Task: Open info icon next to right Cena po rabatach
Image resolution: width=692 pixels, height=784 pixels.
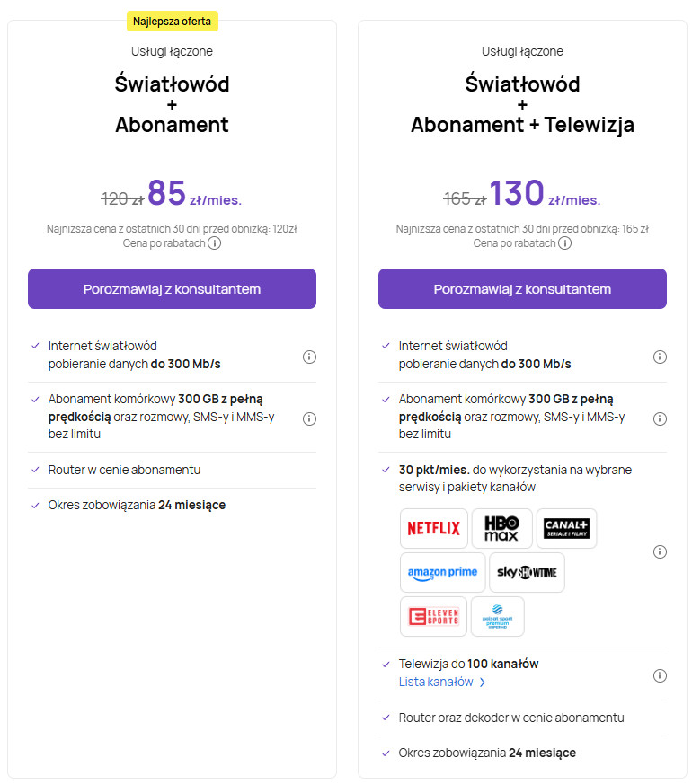Action: click(x=564, y=243)
